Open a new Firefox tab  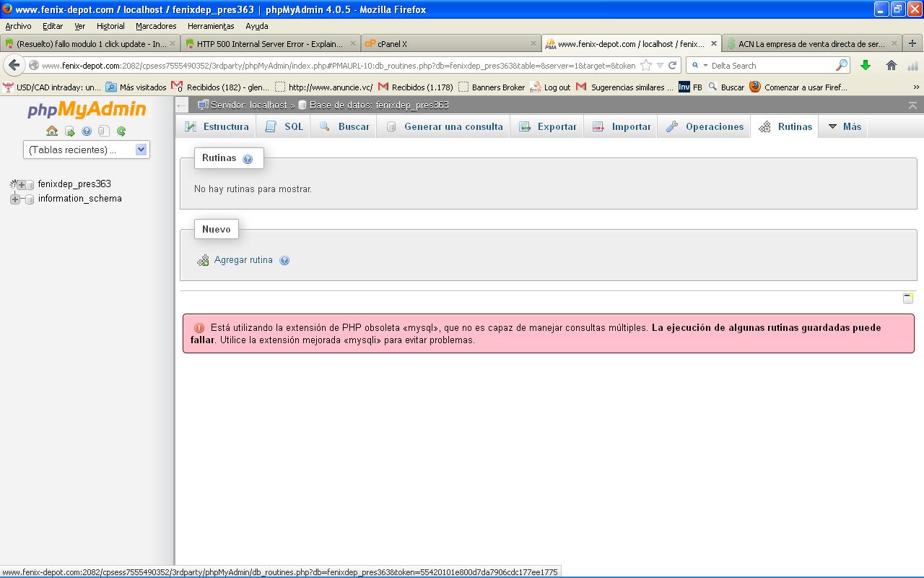coord(912,43)
